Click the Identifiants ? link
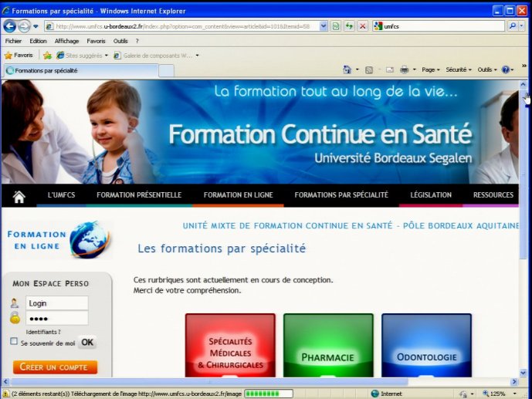532x399 pixels. (43, 332)
